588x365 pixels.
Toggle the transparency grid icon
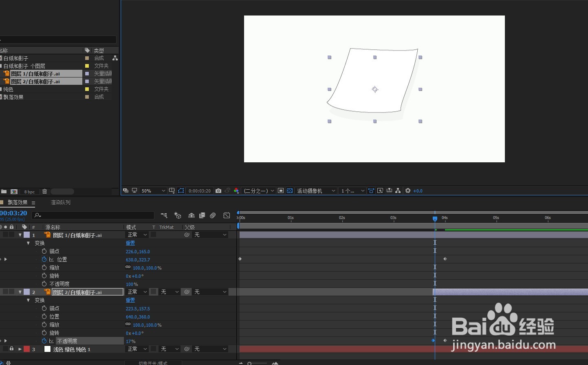[x=290, y=191]
